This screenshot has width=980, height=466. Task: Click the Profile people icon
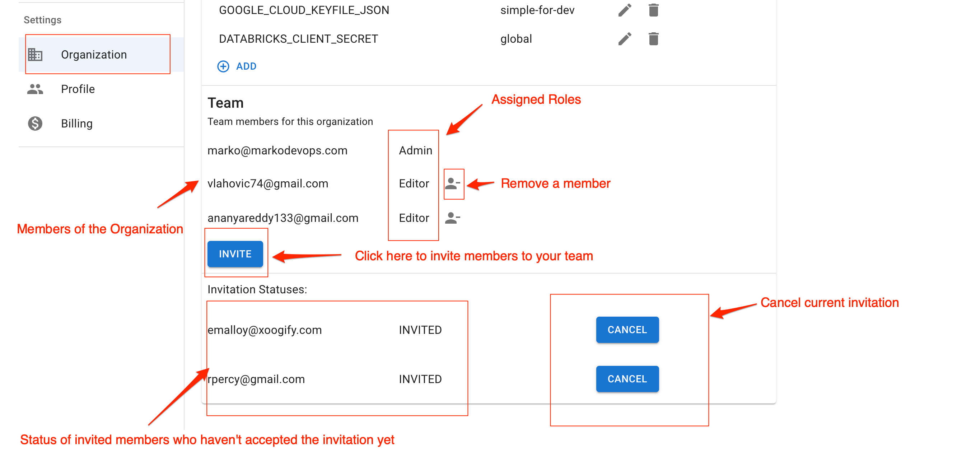(x=35, y=89)
